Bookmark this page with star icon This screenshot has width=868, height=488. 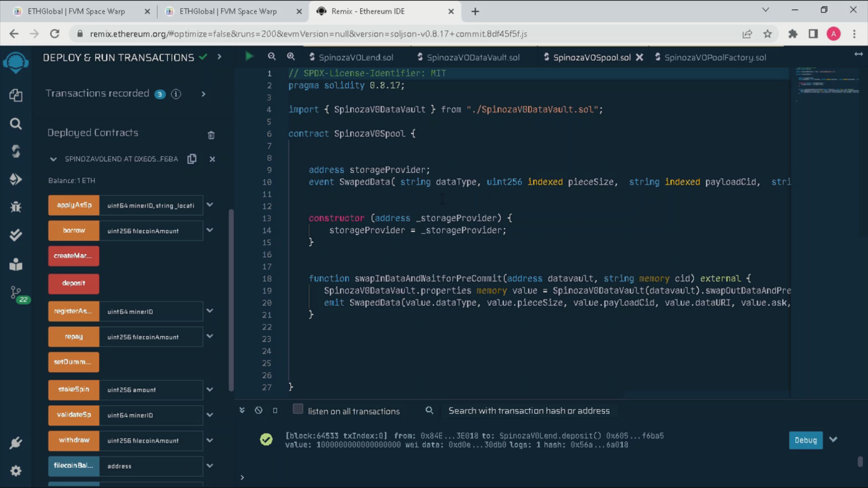coord(768,34)
